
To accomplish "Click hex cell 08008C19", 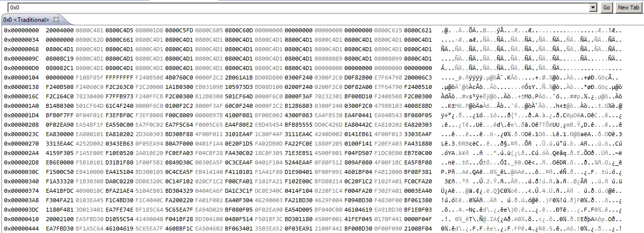I will (x=59, y=59).
